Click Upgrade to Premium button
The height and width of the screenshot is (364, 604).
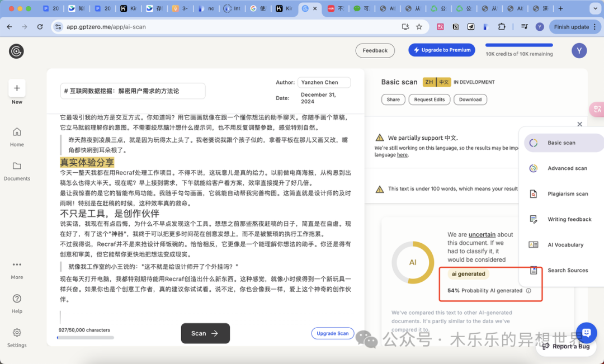tap(441, 50)
